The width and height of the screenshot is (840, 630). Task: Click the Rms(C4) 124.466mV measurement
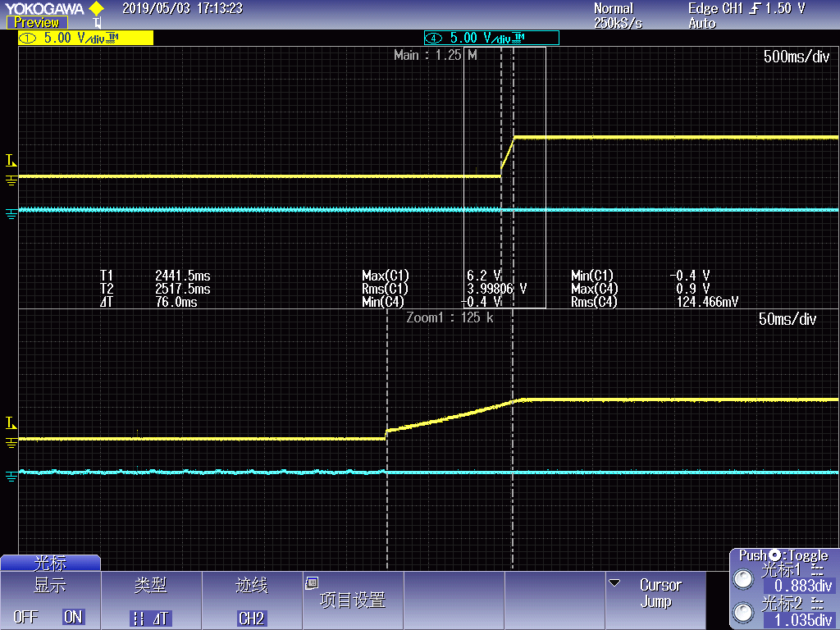(x=655, y=302)
